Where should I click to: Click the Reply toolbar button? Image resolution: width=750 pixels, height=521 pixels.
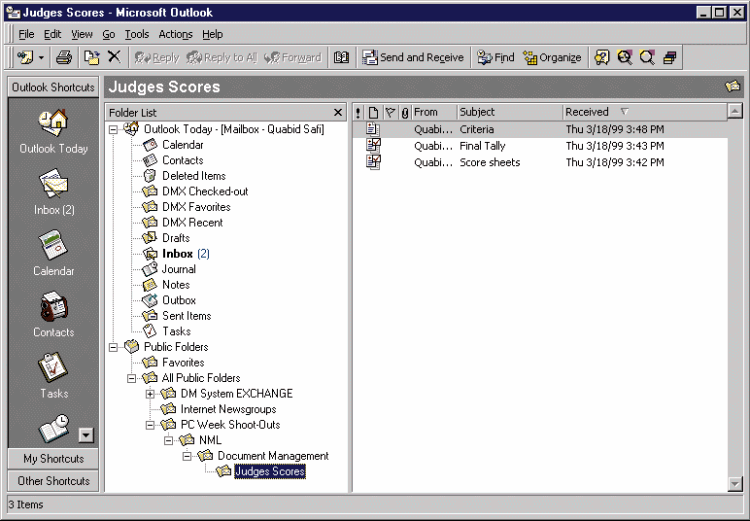[157, 57]
